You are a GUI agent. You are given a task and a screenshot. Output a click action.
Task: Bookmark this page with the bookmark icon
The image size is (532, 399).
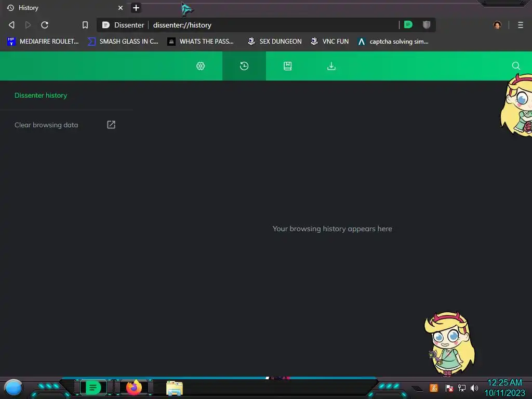click(85, 25)
